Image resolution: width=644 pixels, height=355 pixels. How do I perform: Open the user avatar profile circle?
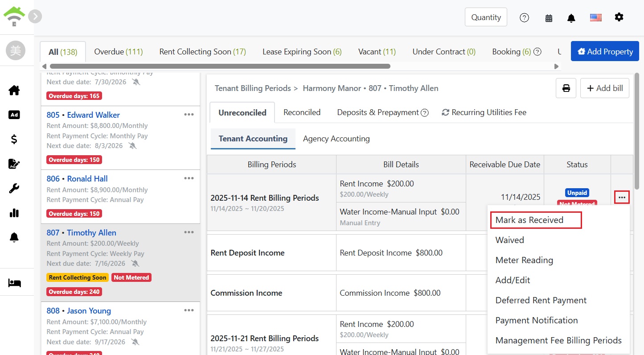pos(16,51)
